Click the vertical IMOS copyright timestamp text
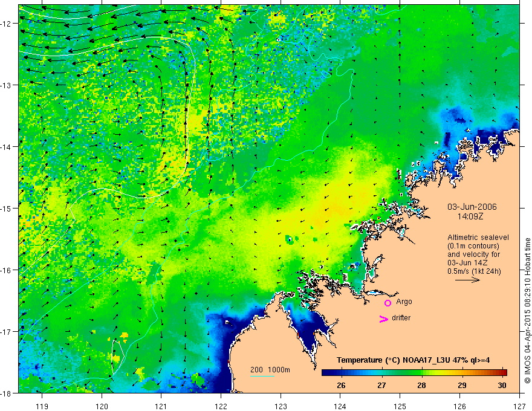 (527, 311)
